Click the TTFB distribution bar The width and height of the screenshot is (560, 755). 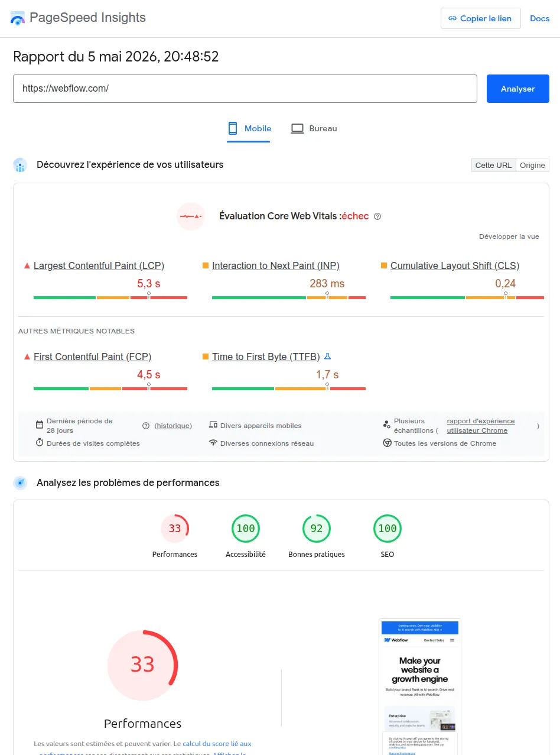[x=289, y=388]
